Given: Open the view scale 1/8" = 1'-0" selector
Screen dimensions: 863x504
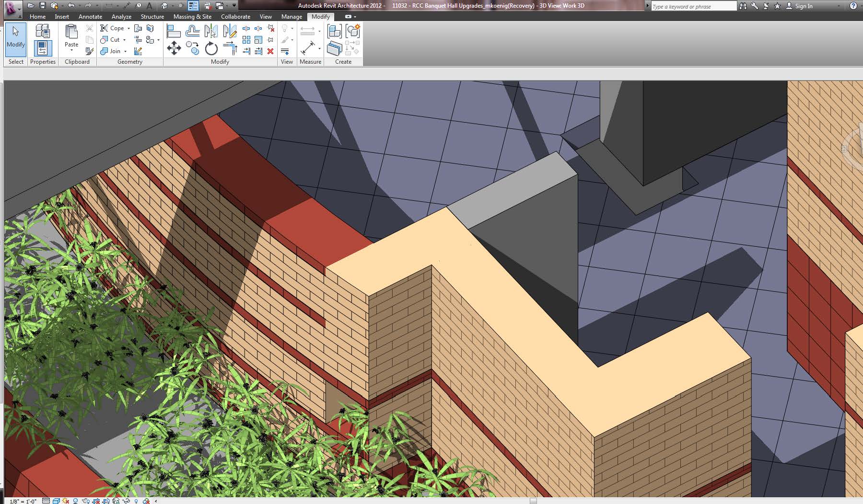Looking at the screenshot, I should click(x=23, y=501).
